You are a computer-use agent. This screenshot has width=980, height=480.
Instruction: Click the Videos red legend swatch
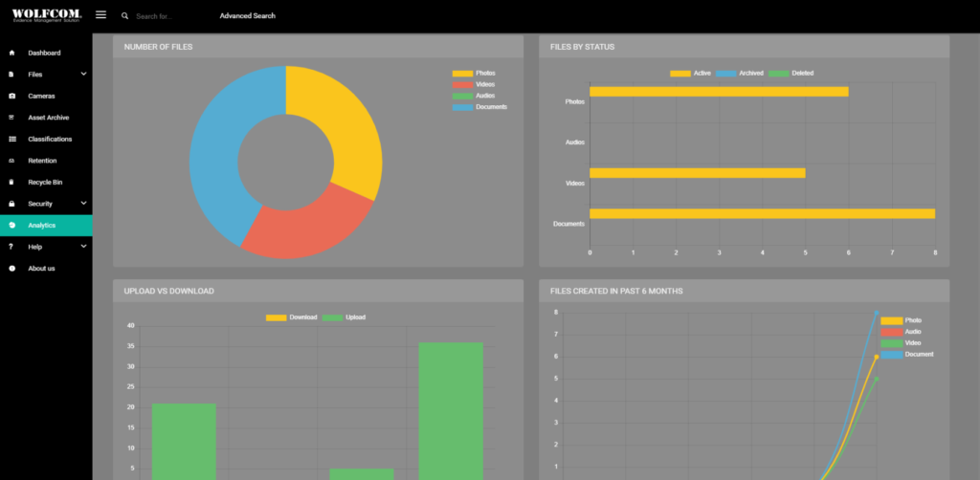(x=462, y=84)
